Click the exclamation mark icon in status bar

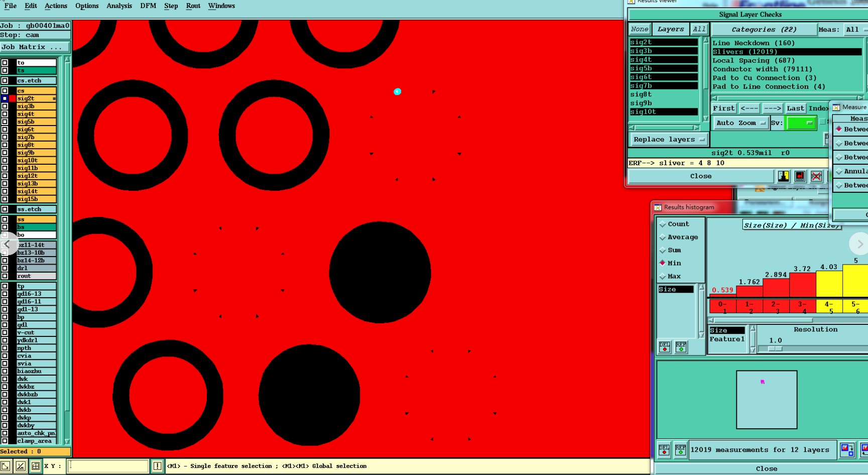coord(157,466)
